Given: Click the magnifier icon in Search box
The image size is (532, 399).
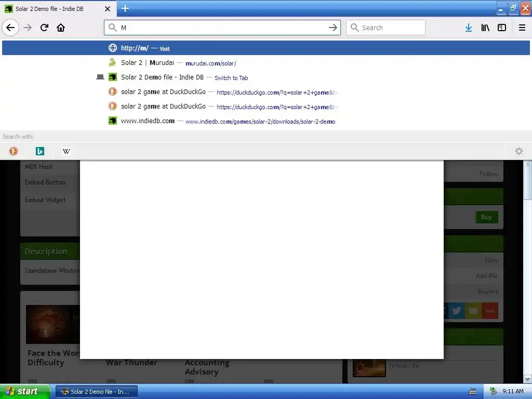Looking at the screenshot, I should click(x=354, y=28).
